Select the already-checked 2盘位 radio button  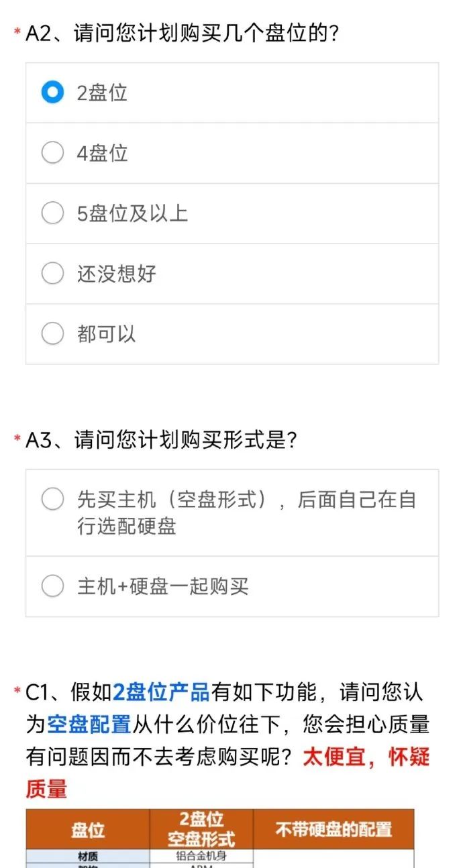click(x=52, y=93)
